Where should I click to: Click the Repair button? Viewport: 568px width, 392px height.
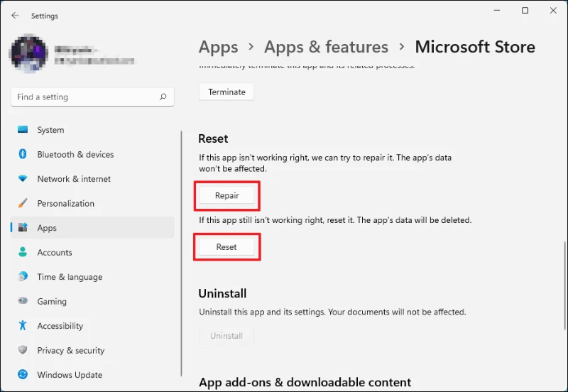point(226,195)
